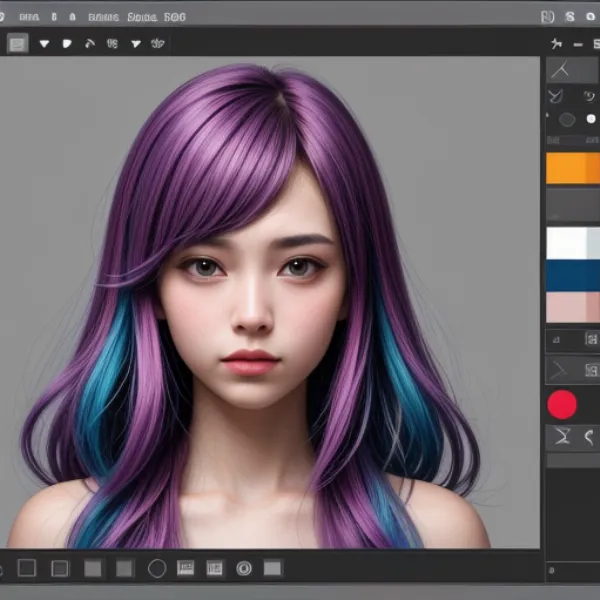Click the gray slider bar below the hourglass icon
The image size is (600, 600).
click(x=573, y=461)
